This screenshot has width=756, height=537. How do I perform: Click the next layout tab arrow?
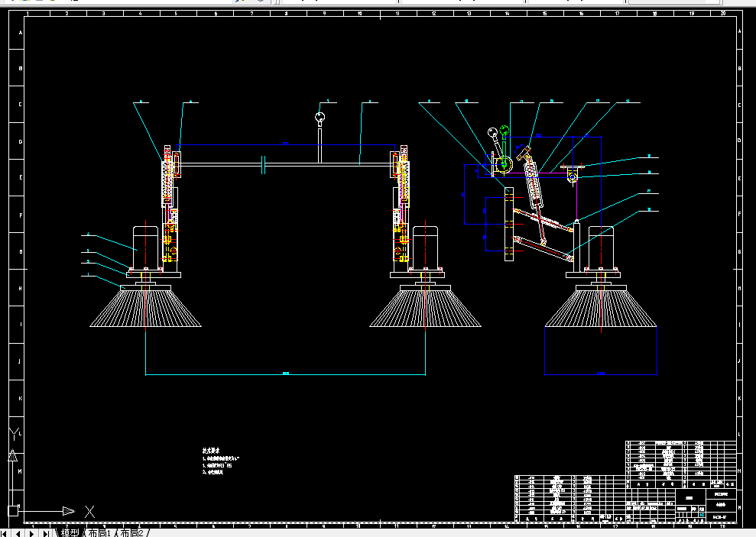(x=32, y=533)
